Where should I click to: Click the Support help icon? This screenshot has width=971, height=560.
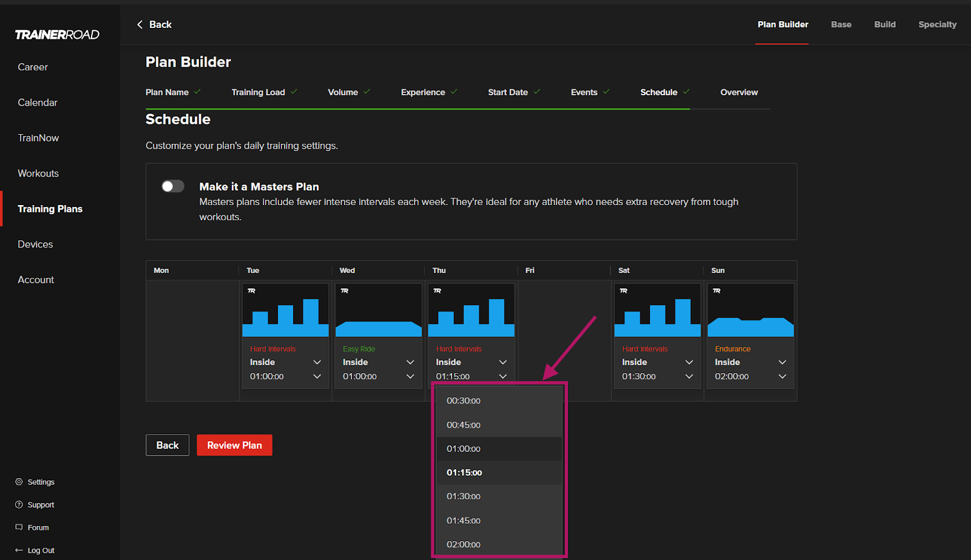19,505
